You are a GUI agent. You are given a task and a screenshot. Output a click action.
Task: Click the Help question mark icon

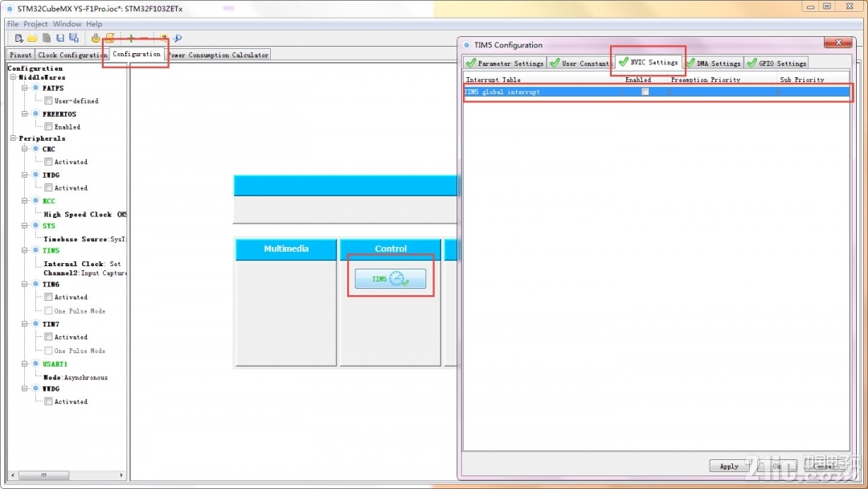tap(164, 39)
